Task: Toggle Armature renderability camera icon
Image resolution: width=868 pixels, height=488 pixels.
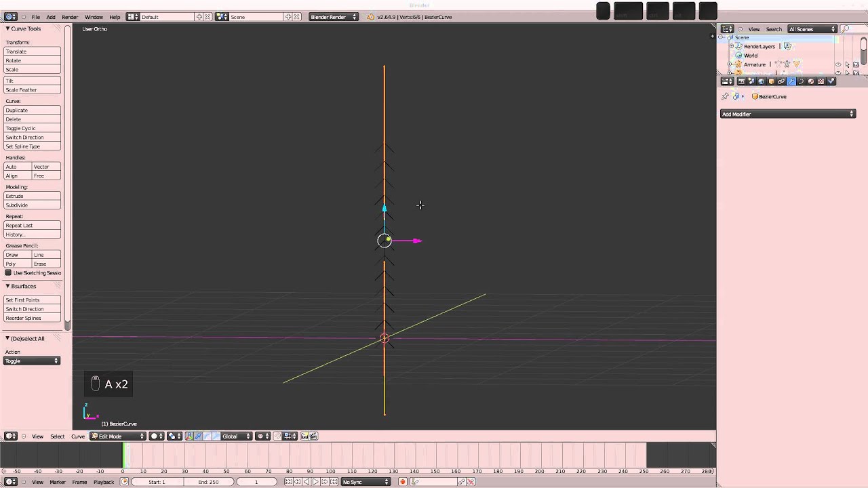Action: 856,64
